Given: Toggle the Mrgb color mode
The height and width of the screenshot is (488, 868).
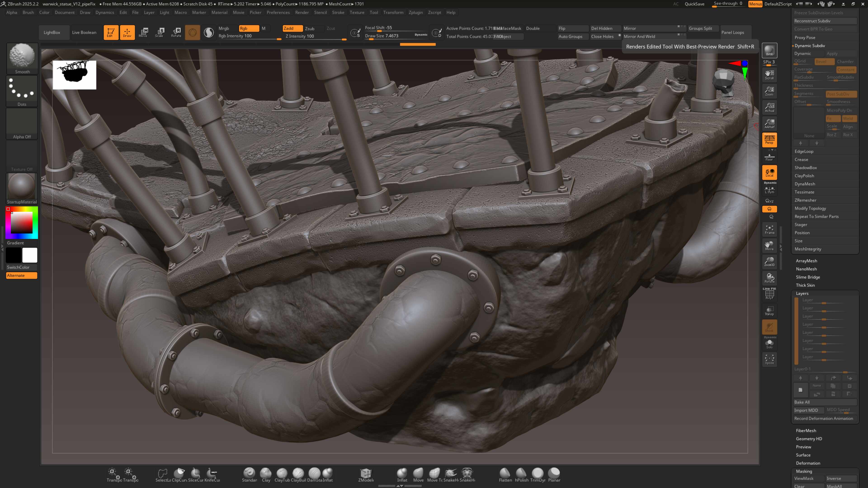Looking at the screenshot, I should click(224, 28).
